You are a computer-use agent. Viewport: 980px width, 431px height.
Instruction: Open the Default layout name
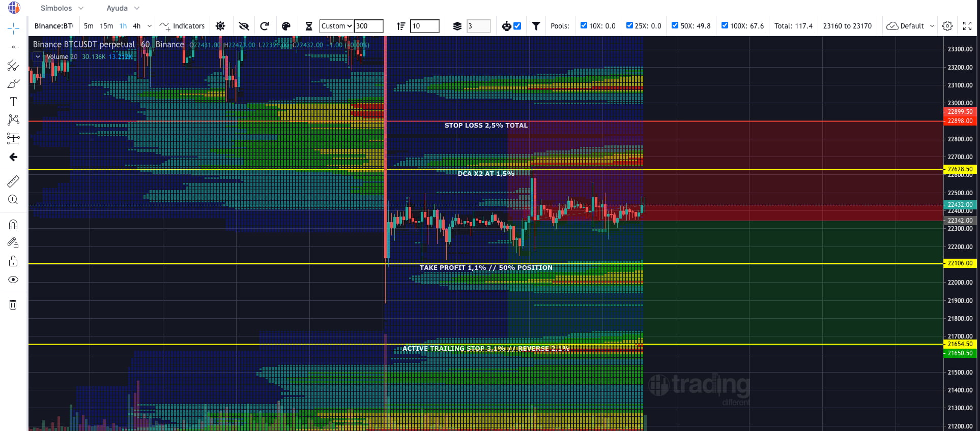click(912, 26)
